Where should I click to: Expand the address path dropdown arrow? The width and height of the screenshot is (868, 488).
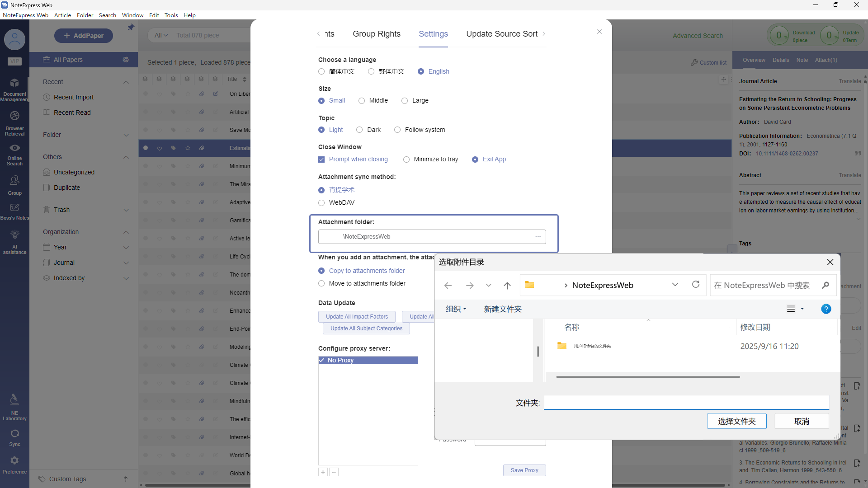pyautogui.click(x=675, y=285)
